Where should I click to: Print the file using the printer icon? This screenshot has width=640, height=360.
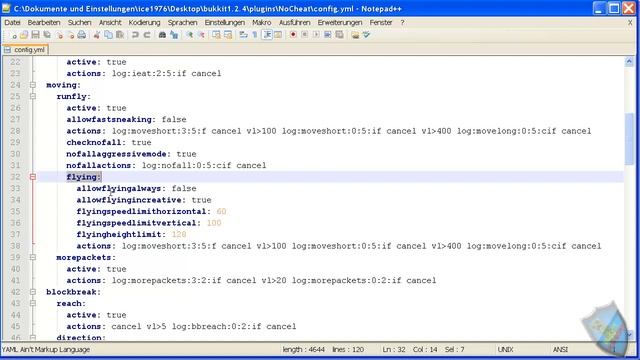[x=82, y=35]
